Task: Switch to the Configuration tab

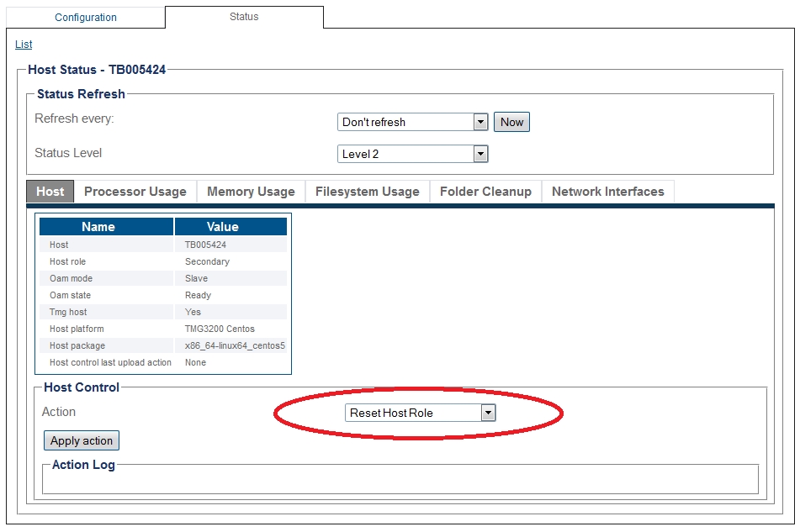Action: click(85, 17)
